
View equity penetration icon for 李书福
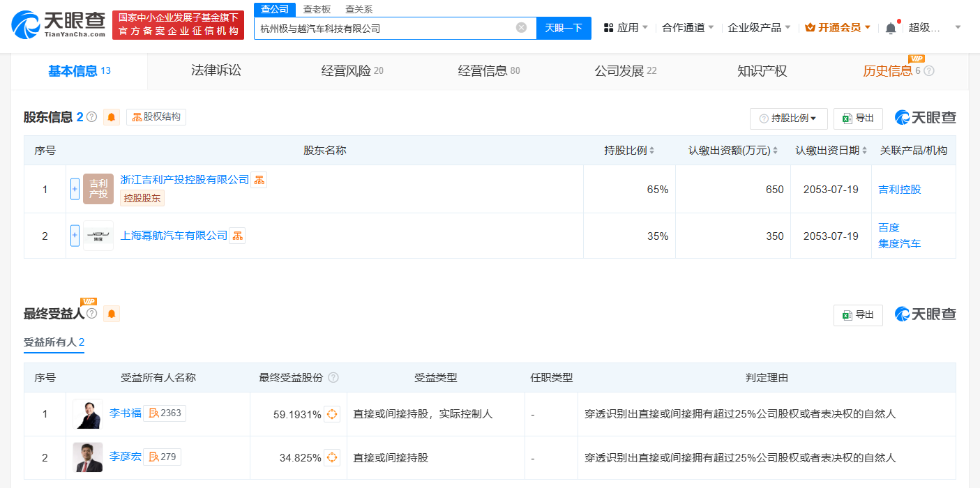coord(332,414)
